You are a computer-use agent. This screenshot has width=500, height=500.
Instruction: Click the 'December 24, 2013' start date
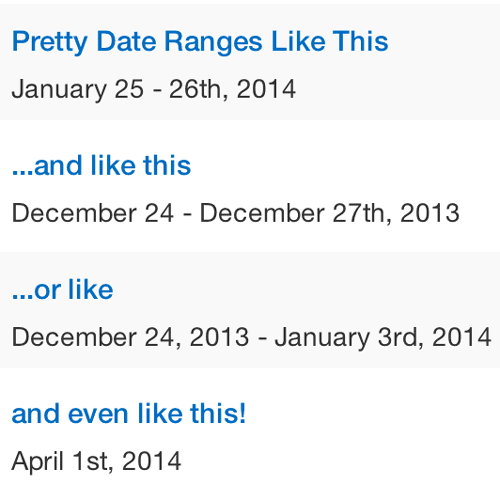pos(130,337)
